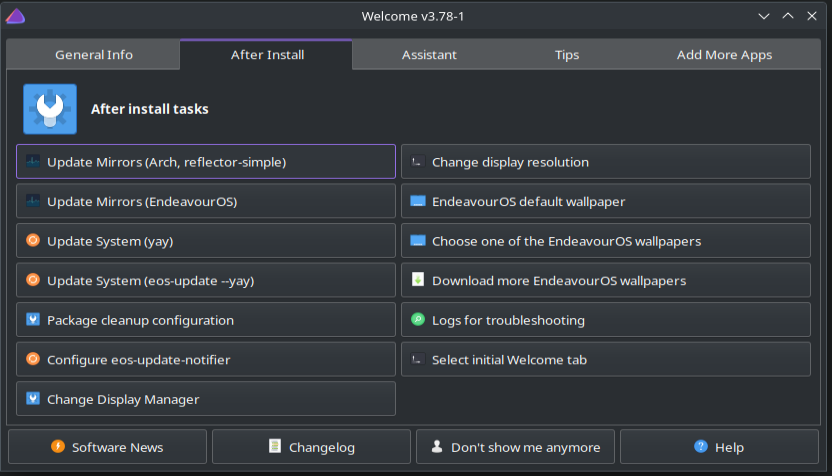The height and width of the screenshot is (476, 832).
Task: Click the Changelog document icon
Action: tap(274, 446)
